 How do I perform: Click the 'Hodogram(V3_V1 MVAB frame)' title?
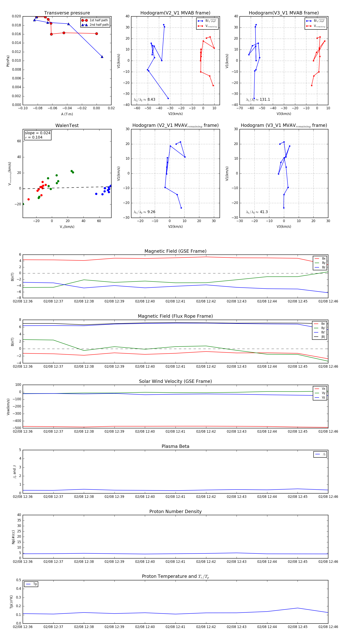tap(284, 13)
